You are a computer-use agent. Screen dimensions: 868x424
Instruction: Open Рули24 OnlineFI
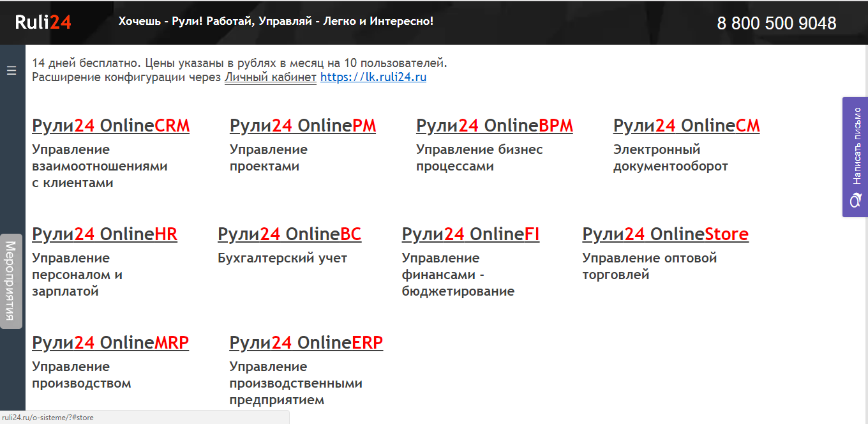(470, 234)
